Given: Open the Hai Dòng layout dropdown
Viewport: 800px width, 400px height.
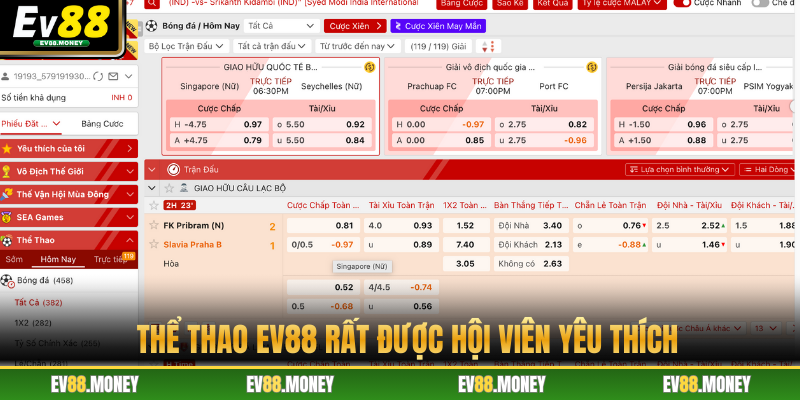Looking at the screenshot, I should pos(768,169).
